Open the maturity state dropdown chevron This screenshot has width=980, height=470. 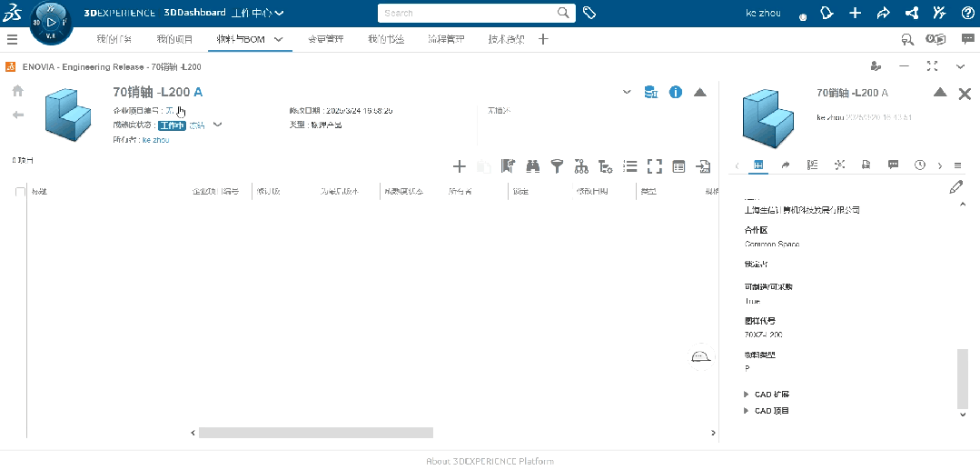217,125
